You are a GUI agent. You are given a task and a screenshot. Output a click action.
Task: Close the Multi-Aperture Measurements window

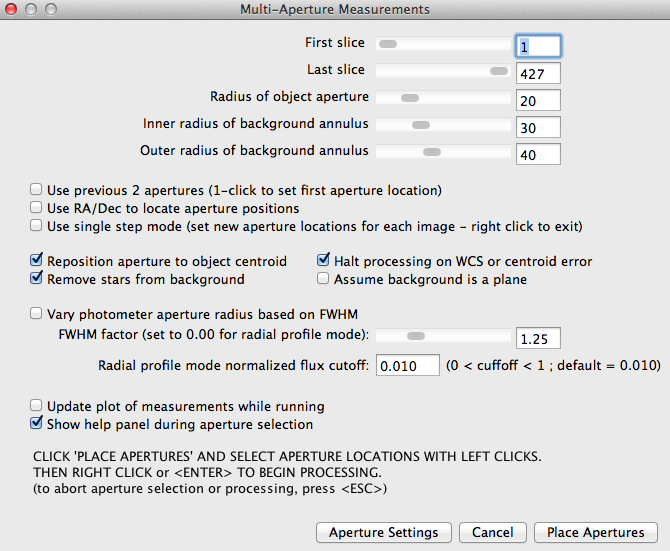(x=13, y=10)
